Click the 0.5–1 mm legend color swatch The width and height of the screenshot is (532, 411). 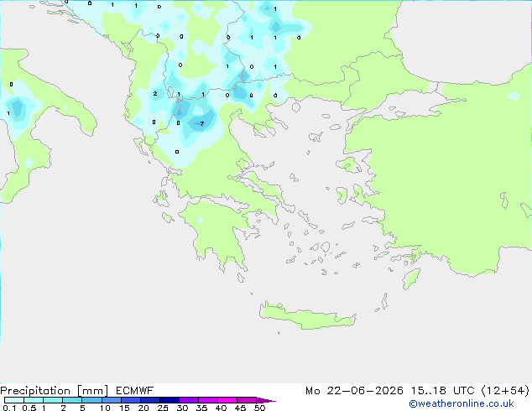(x=34, y=400)
